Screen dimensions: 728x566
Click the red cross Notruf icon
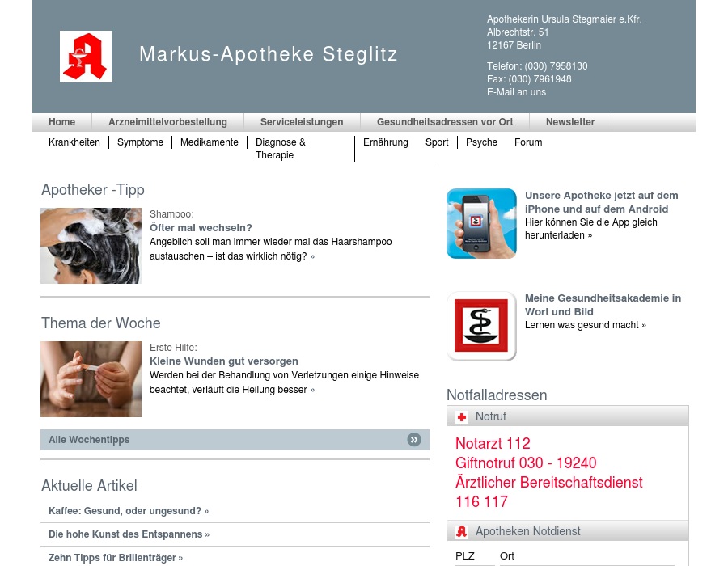pyautogui.click(x=462, y=417)
